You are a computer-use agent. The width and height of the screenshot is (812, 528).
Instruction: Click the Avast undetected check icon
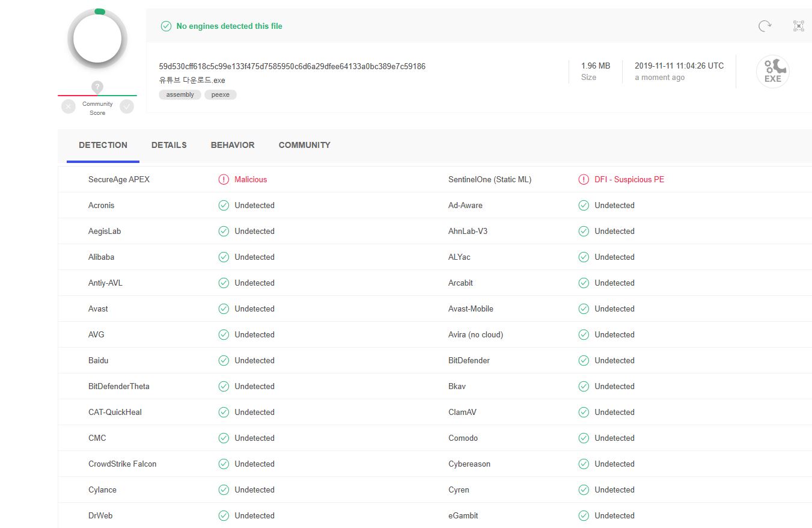pos(224,309)
